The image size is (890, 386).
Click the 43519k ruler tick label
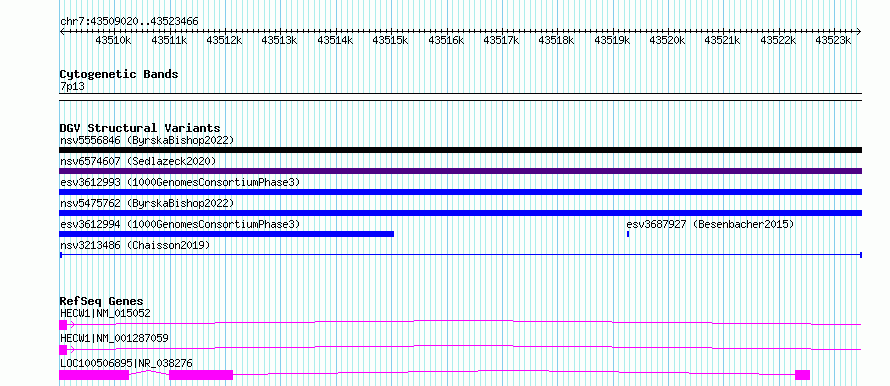click(612, 40)
